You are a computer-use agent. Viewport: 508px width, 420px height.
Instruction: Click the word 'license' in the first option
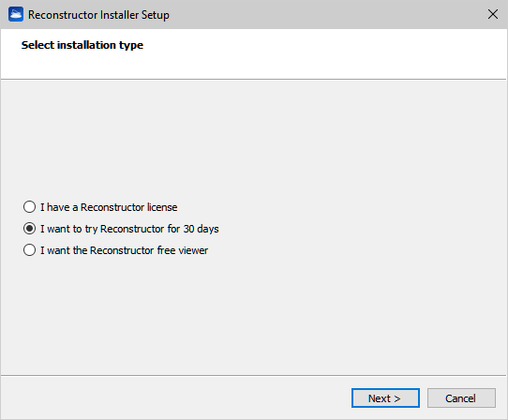coord(162,207)
